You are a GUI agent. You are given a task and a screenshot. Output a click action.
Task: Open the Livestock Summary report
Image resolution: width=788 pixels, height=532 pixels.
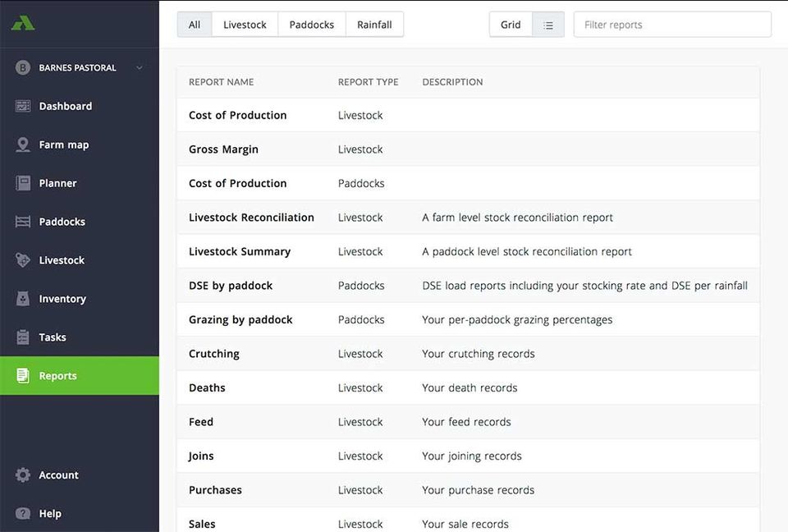(240, 251)
